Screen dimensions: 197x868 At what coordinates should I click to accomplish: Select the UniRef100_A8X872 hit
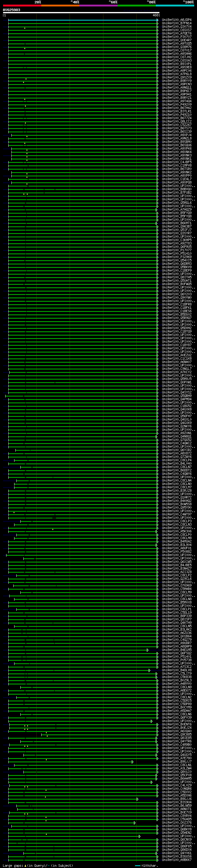coord(176,454)
